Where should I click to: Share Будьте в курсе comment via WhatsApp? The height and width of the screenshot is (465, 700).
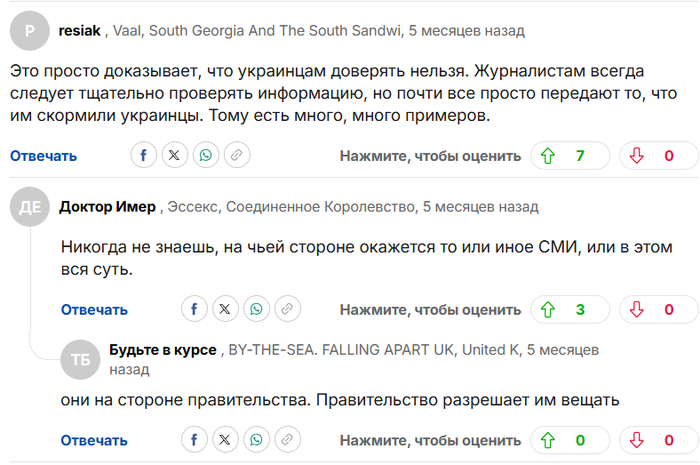click(256, 440)
